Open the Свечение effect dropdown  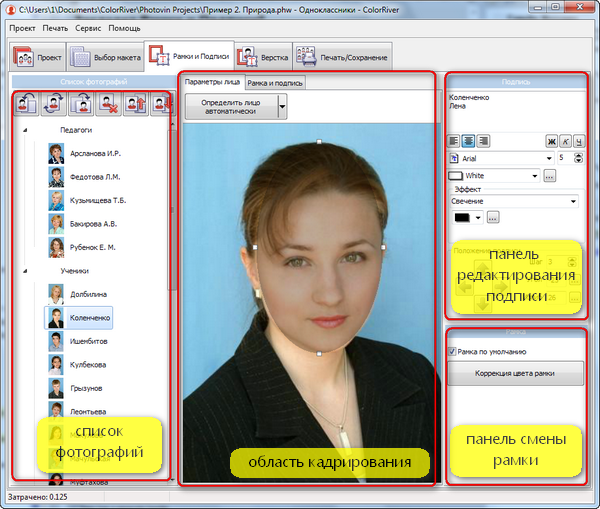pos(573,201)
